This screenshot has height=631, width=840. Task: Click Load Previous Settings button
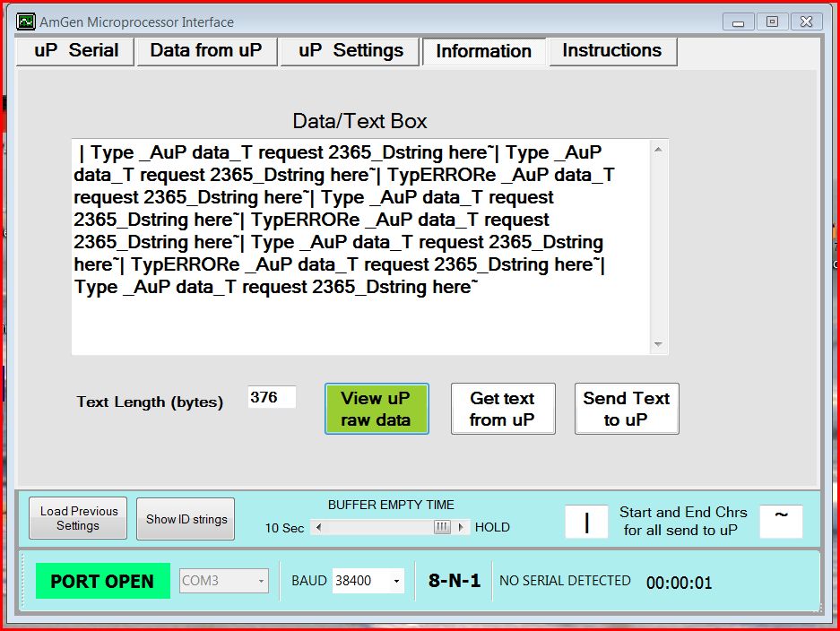point(78,518)
